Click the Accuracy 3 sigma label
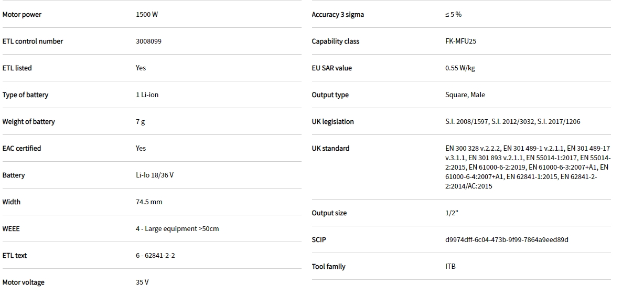The height and width of the screenshot is (293, 644). coord(338,15)
